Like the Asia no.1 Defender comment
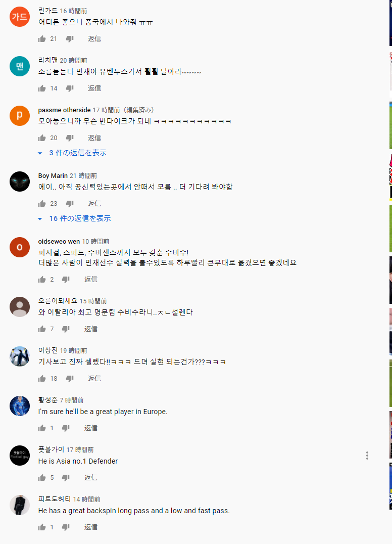 tap(42, 478)
